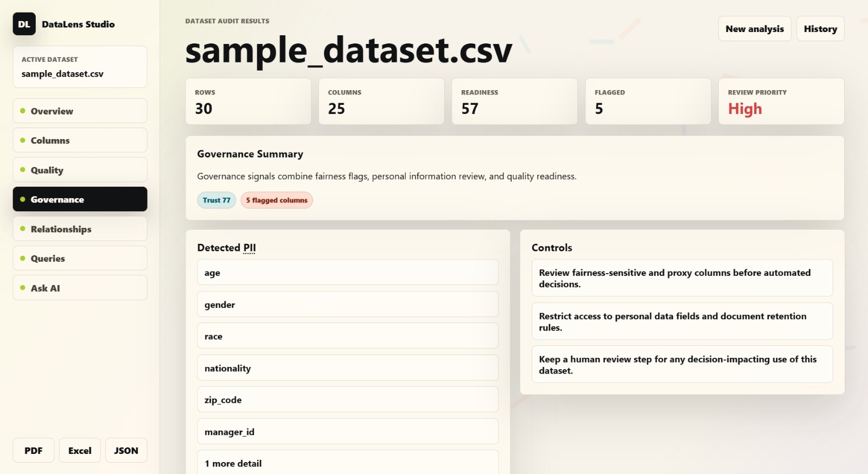Screen dimensions: 868x474
Task: Click the Active Dataset card
Action: tap(80, 67)
